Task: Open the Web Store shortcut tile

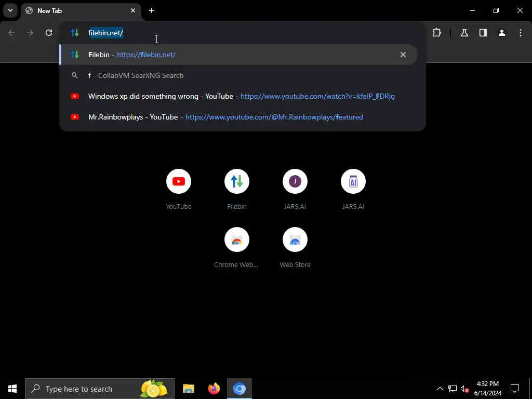Action: pos(295,248)
